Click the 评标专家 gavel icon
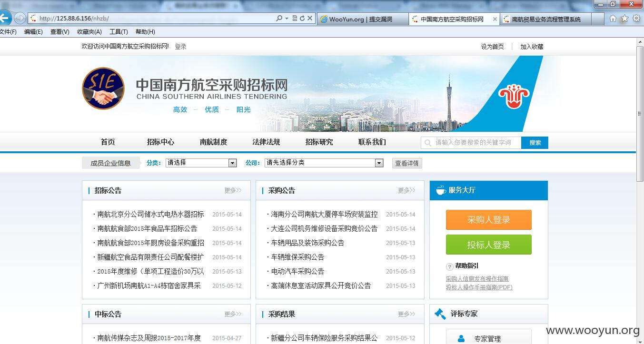The image size is (644, 344). click(x=441, y=314)
